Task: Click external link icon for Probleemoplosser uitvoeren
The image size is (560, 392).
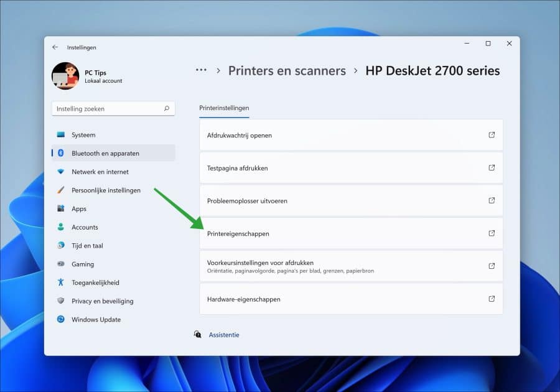Action: pos(492,200)
